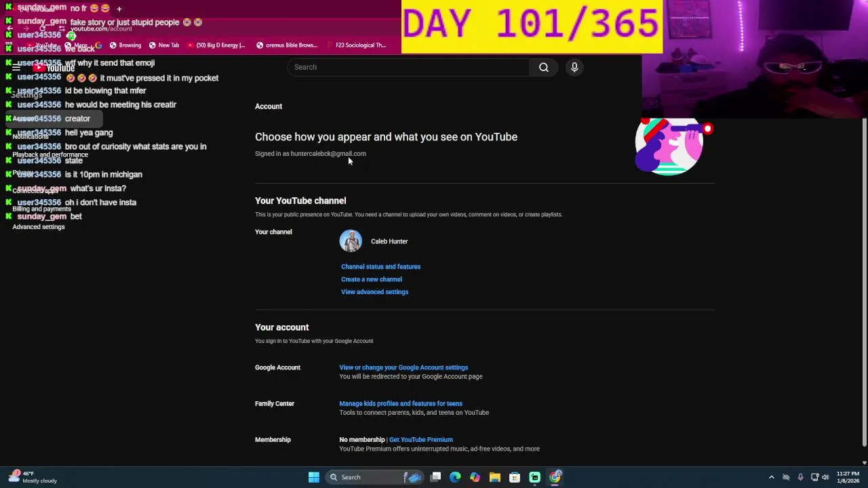
Task: Switch to Chrome in the taskbar
Action: [555, 477]
